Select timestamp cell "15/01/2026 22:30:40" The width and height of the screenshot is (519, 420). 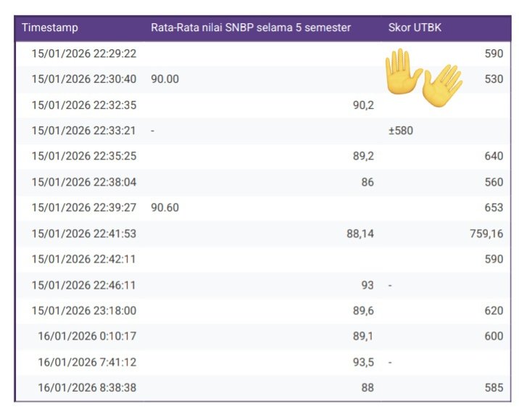84,79
